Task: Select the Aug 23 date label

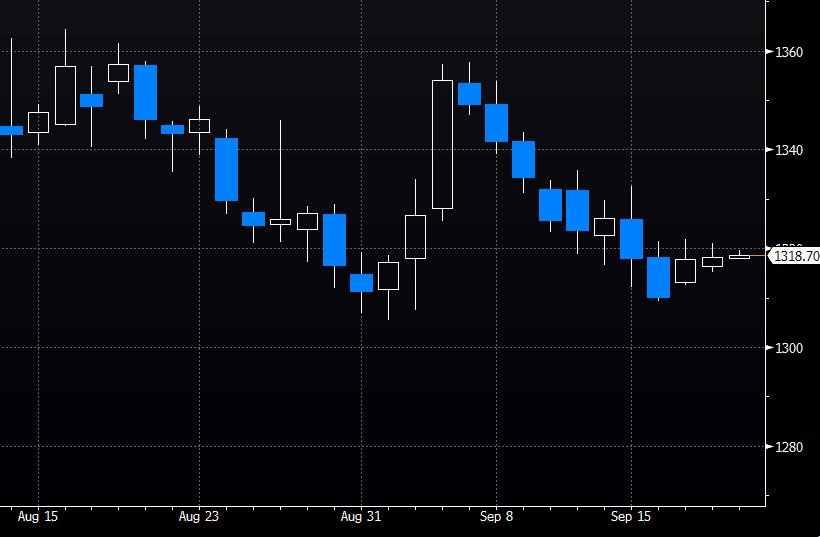Action: (199, 517)
